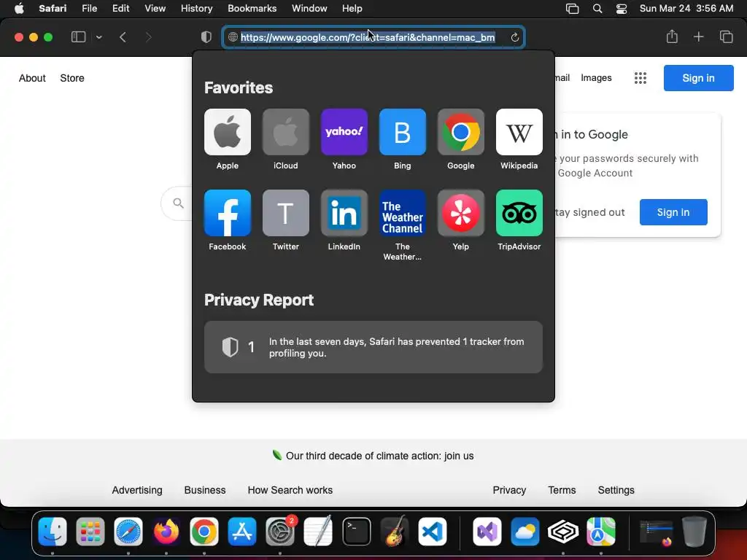Open the Edit menu
This screenshot has height=560, width=747.
point(120,9)
